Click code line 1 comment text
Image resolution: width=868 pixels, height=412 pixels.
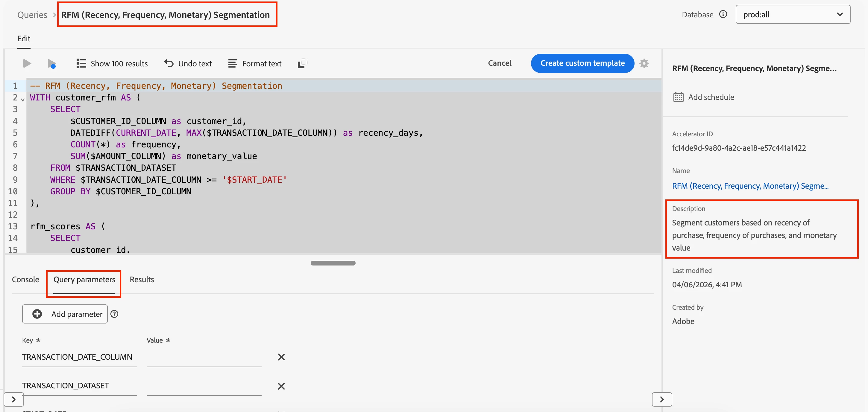pos(156,86)
